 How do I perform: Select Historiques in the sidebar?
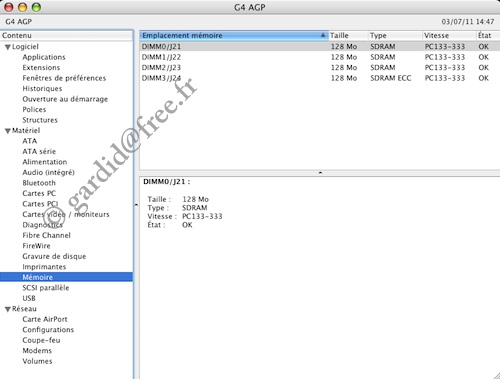pos(42,89)
